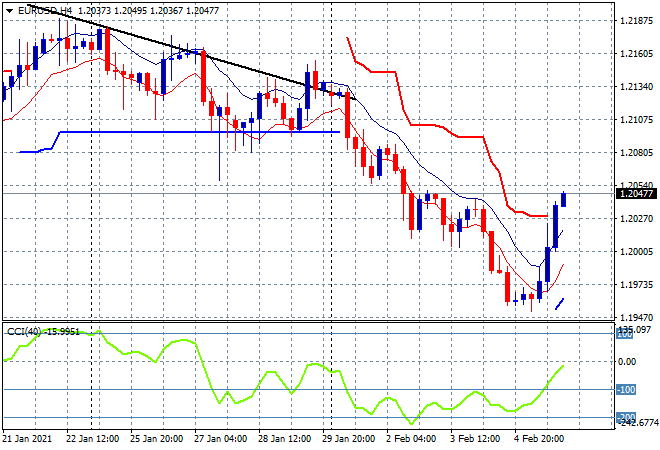Click the 1.21605 price scale label
The image size is (660, 450).
[x=636, y=53]
